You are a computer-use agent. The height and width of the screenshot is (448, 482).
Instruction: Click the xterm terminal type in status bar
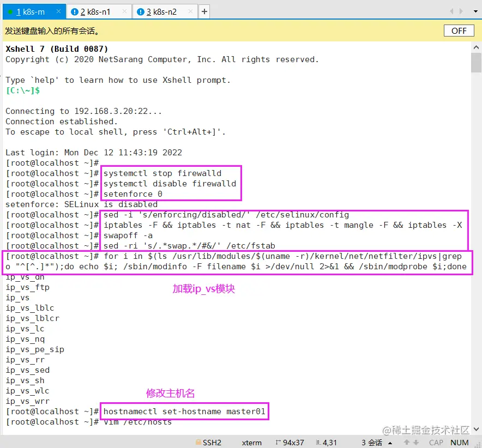(x=252, y=443)
